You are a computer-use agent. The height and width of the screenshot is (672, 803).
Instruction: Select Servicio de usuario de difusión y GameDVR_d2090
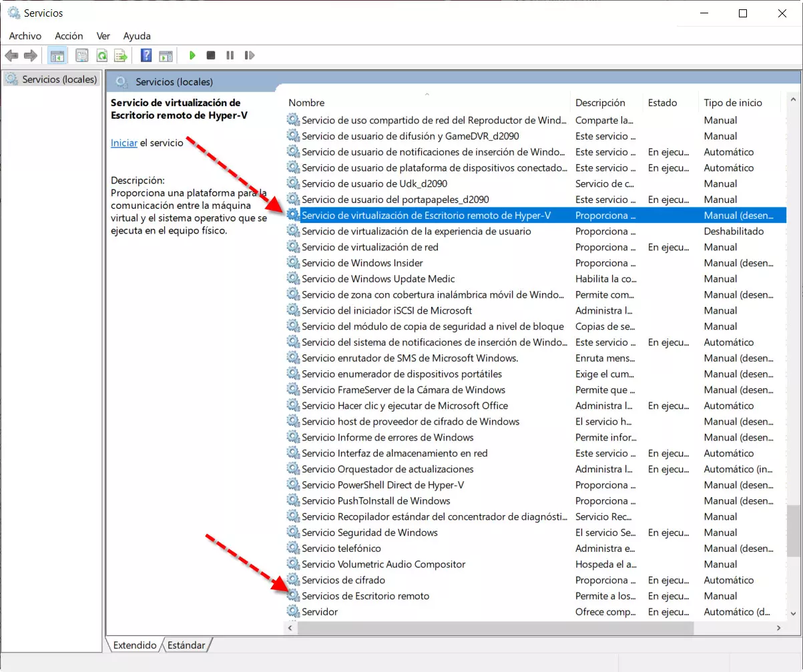[x=536, y=136]
